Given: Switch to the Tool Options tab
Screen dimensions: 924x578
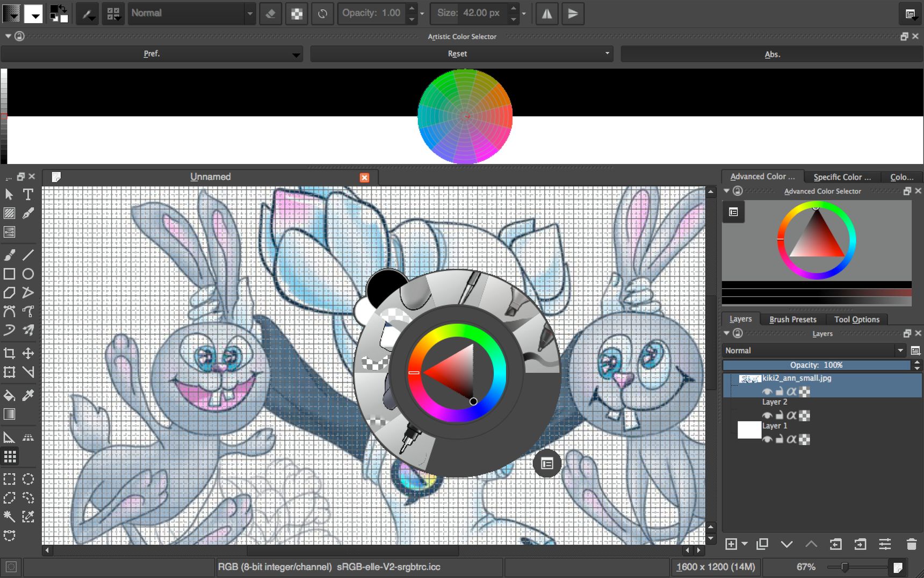Looking at the screenshot, I should pyautogui.click(x=857, y=319).
